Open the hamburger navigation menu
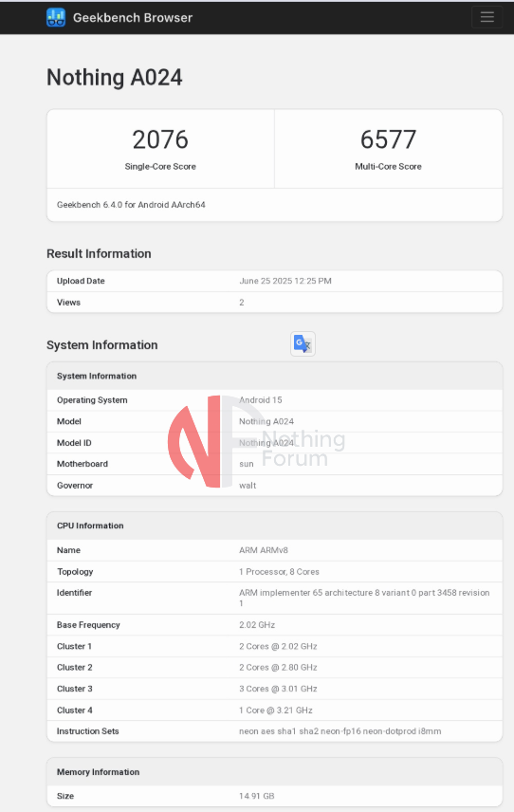514x812 pixels. coord(487,17)
